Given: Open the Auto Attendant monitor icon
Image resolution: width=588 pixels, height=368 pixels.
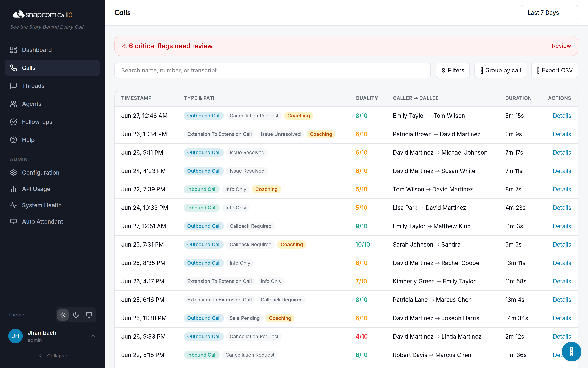Looking at the screenshot, I should coord(13,221).
